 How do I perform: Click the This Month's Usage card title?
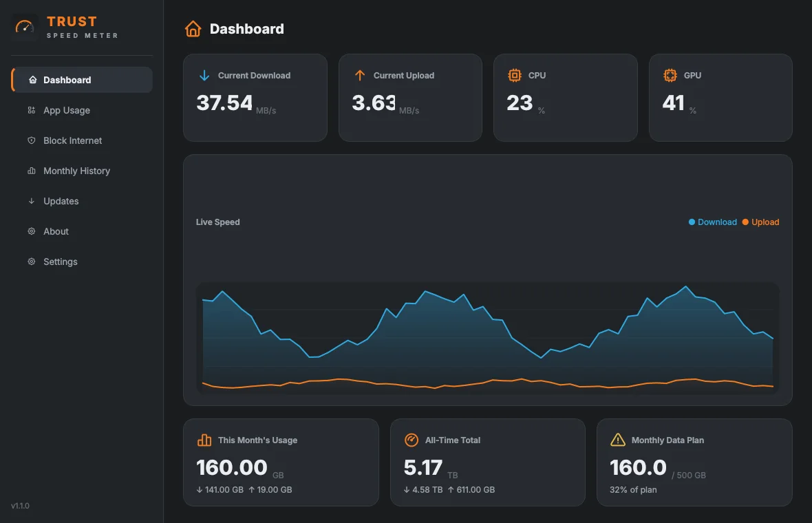pos(258,440)
